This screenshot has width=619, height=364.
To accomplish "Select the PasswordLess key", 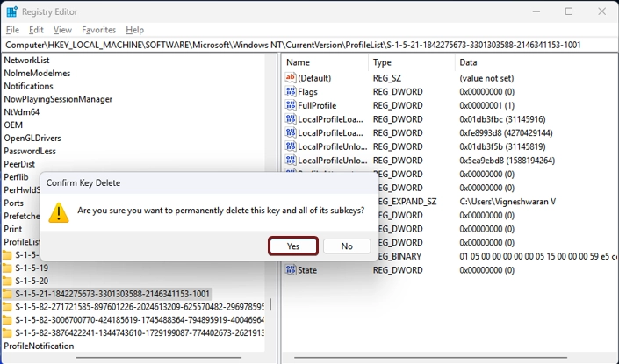I will pyautogui.click(x=30, y=152).
